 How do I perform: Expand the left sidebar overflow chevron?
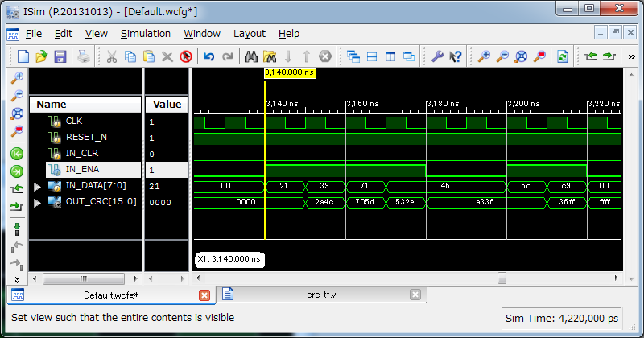17,280
